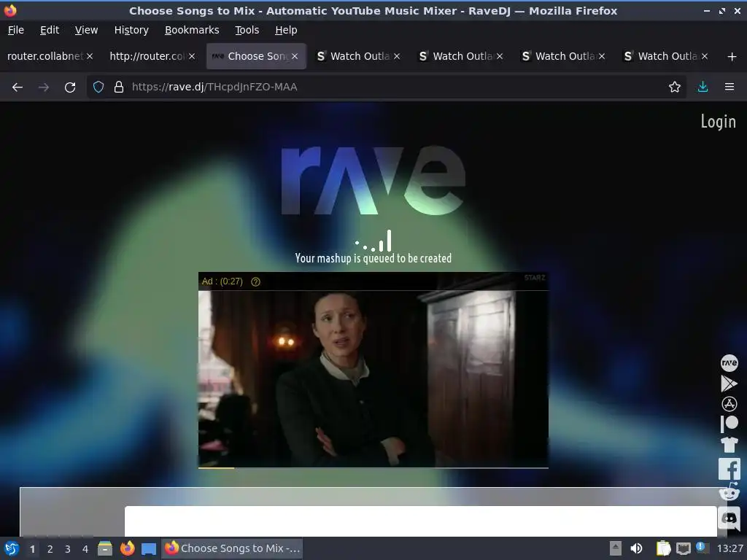Open the Discord icon in sidebar
Image resolution: width=747 pixels, height=560 pixels.
(x=729, y=518)
